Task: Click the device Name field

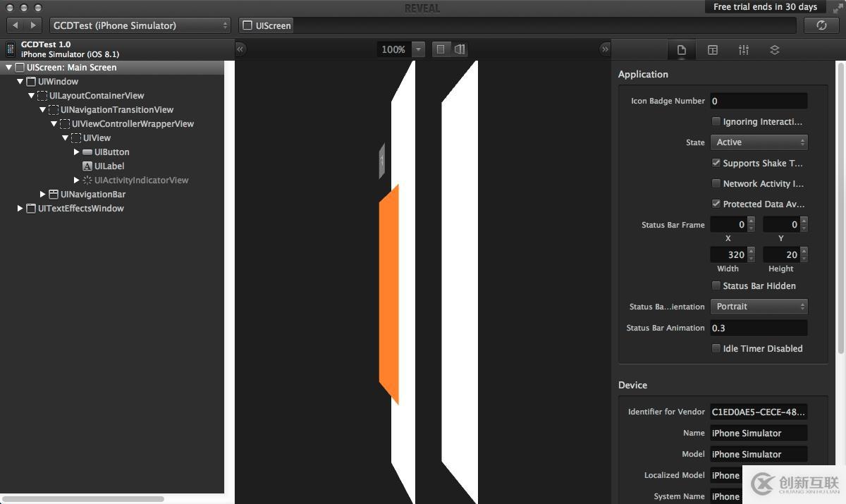Action: coord(759,433)
